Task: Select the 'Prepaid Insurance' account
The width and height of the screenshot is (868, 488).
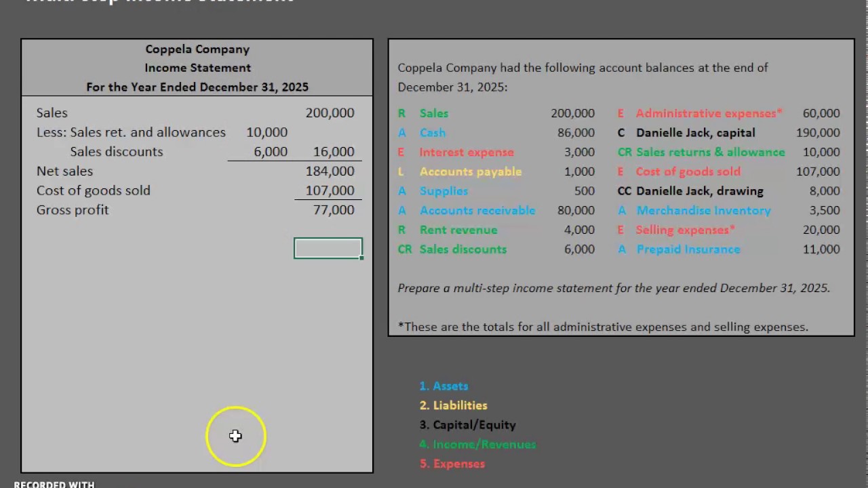Action: point(688,249)
